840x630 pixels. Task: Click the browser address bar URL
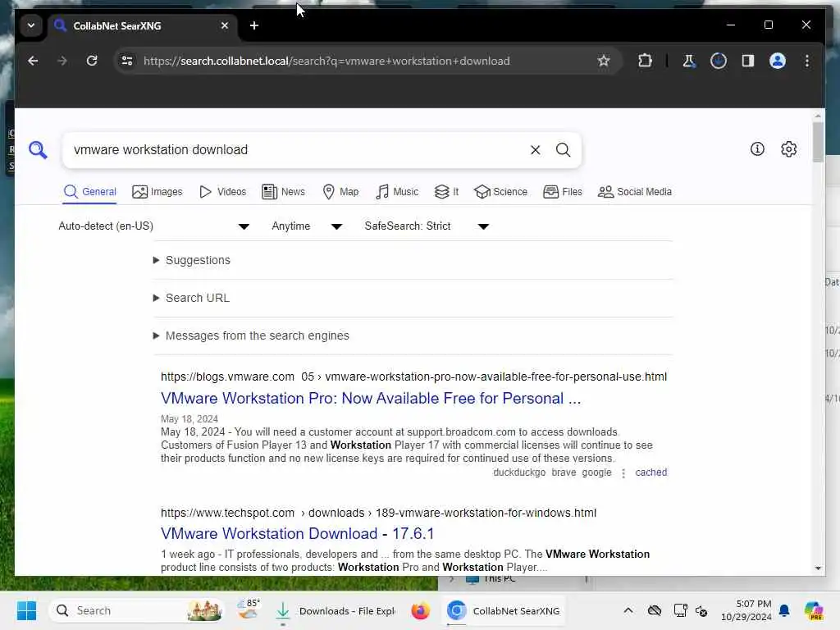[326, 61]
